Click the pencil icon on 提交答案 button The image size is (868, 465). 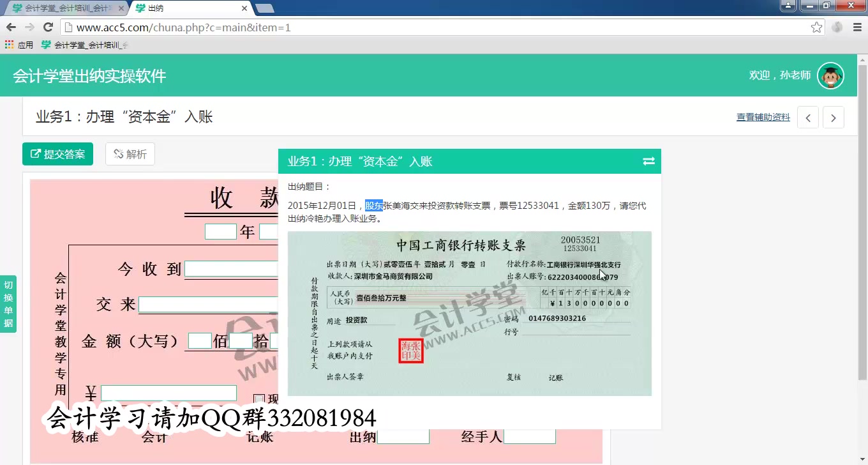coord(36,153)
